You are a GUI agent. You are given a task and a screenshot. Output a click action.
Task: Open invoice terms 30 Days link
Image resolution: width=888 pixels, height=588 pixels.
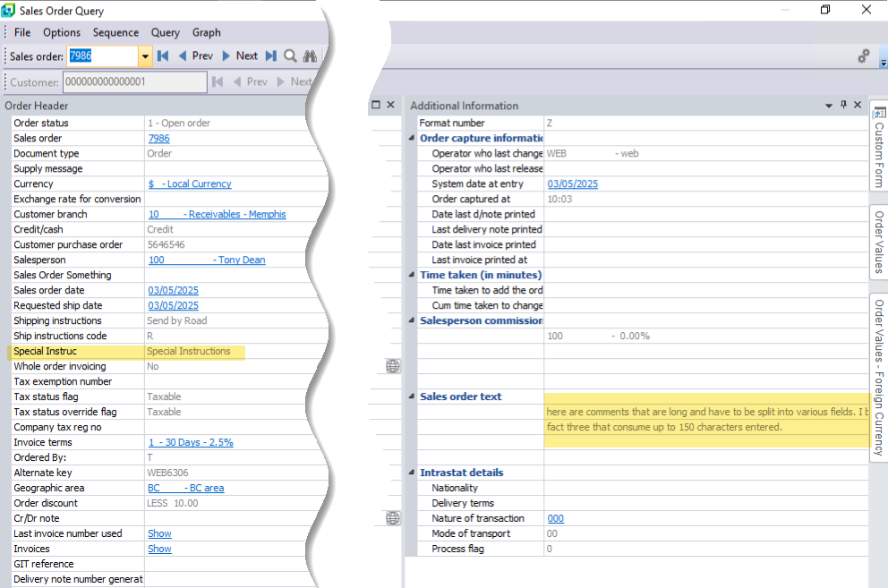coord(191,442)
